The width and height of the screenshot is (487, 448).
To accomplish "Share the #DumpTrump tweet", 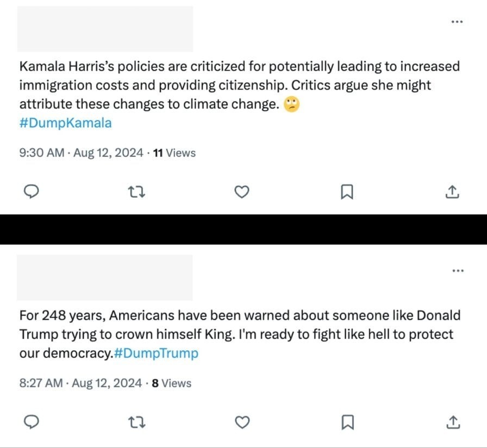I will (453, 422).
